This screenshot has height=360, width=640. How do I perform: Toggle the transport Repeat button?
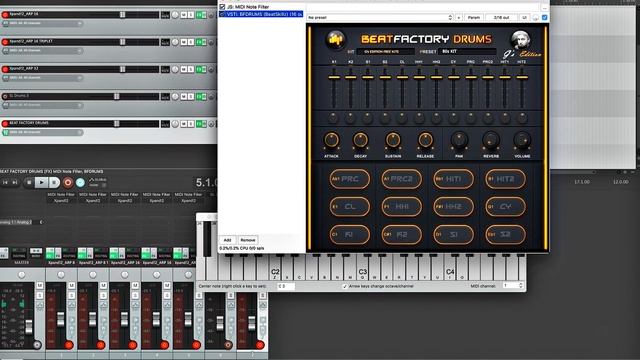click(80, 182)
